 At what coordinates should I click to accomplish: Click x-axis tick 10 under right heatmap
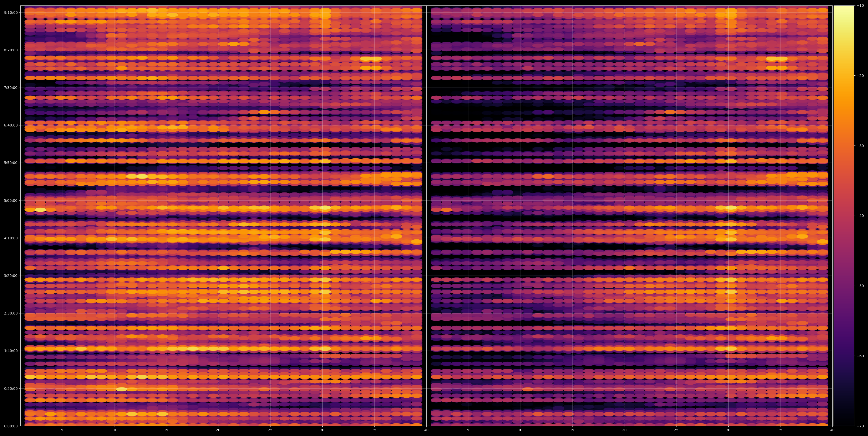point(520,430)
